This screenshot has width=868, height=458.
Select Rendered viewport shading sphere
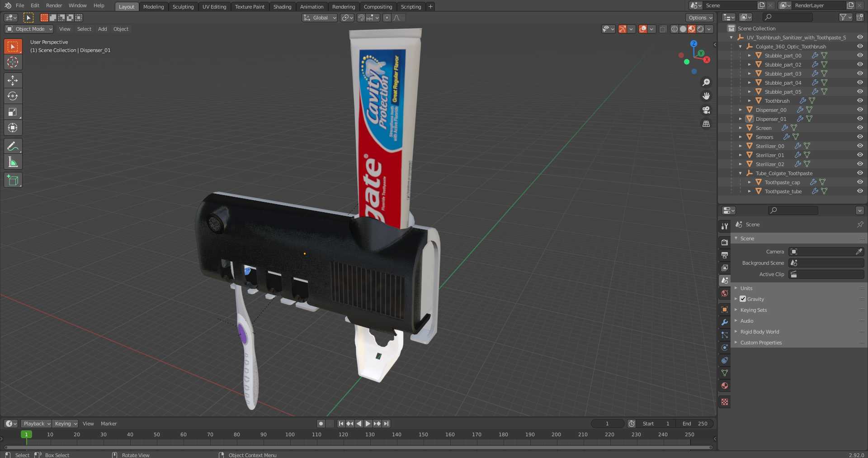click(x=700, y=29)
